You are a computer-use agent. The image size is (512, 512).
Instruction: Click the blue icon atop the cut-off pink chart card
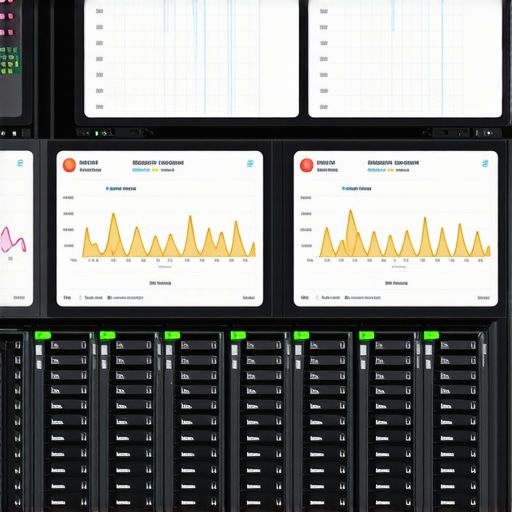[20, 163]
